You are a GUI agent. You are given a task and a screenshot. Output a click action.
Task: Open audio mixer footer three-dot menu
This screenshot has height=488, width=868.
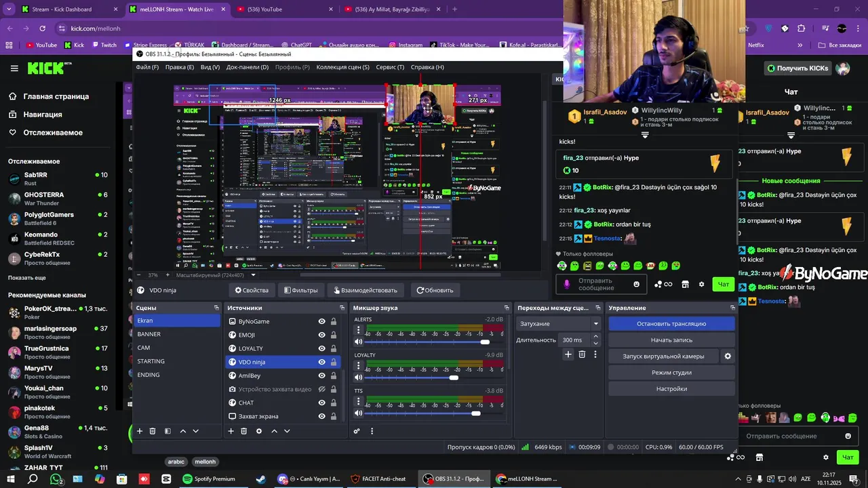point(372,431)
